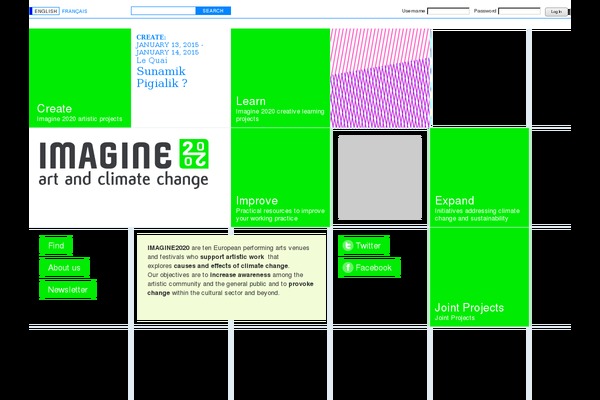Click 'Initiatives addressing climate change' subtitle
The image size is (600, 400).
[477, 215]
